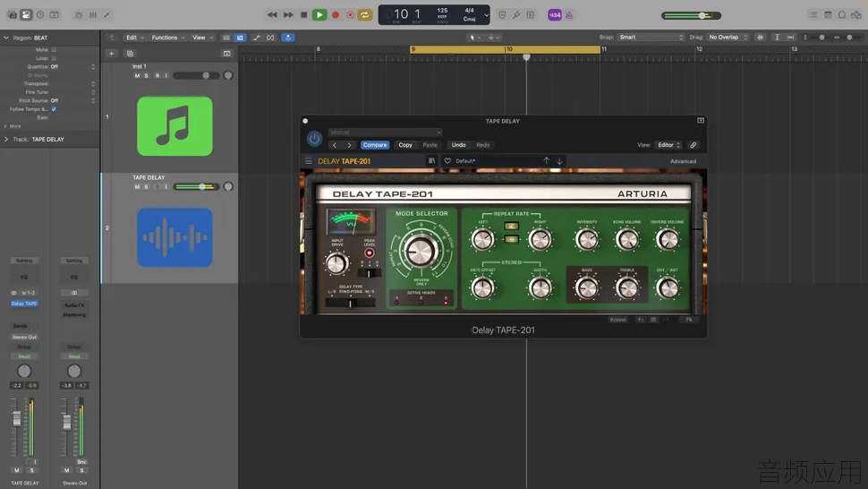Viewport: 868px width, 489px height.
Task: Click the green Play button
Action: tap(319, 15)
